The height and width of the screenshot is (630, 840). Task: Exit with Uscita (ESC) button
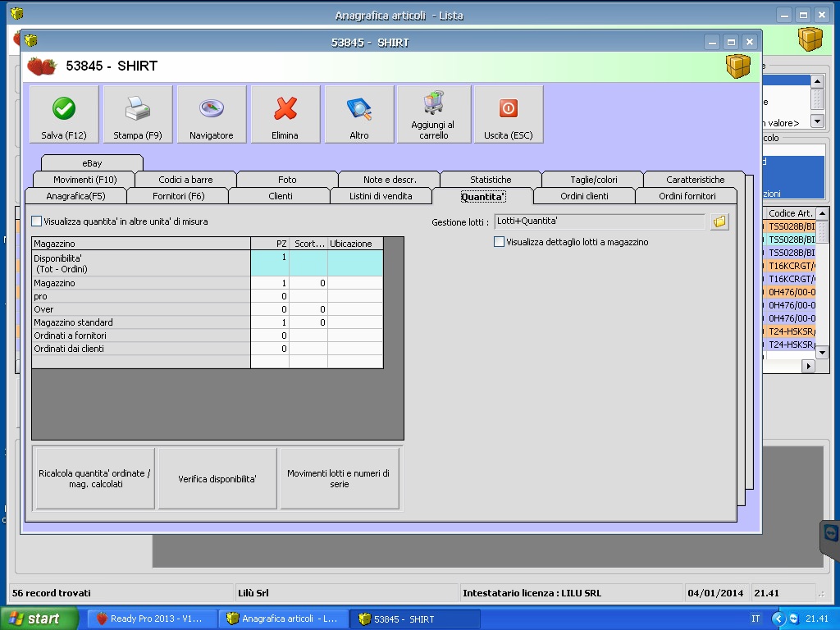pyautogui.click(x=508, y=114)
